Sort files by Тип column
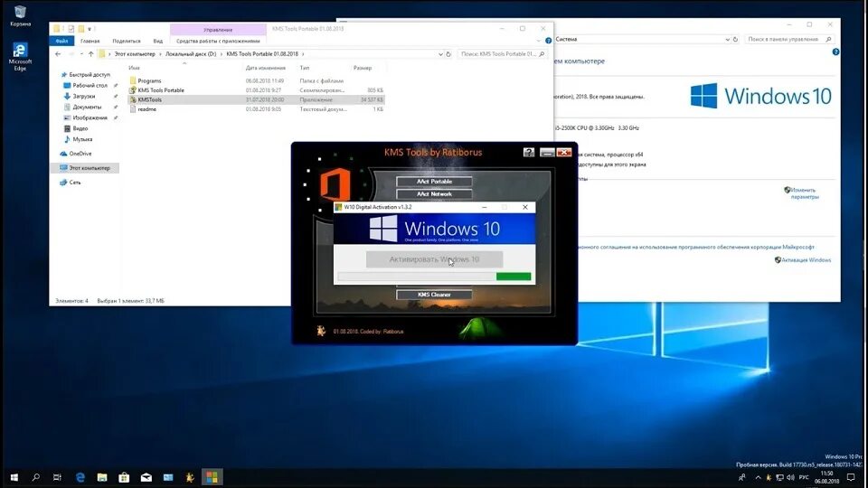This screenshot has width=868, height=488. (305, 68)
